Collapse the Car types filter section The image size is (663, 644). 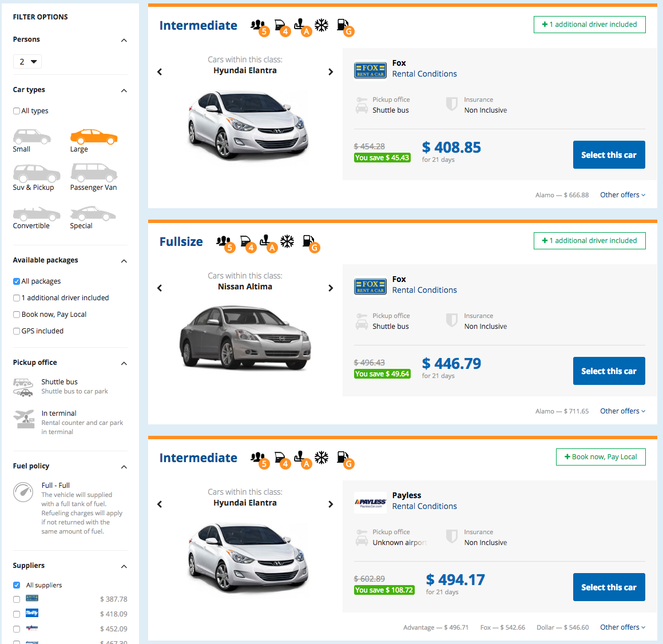[x=124, y=90]
